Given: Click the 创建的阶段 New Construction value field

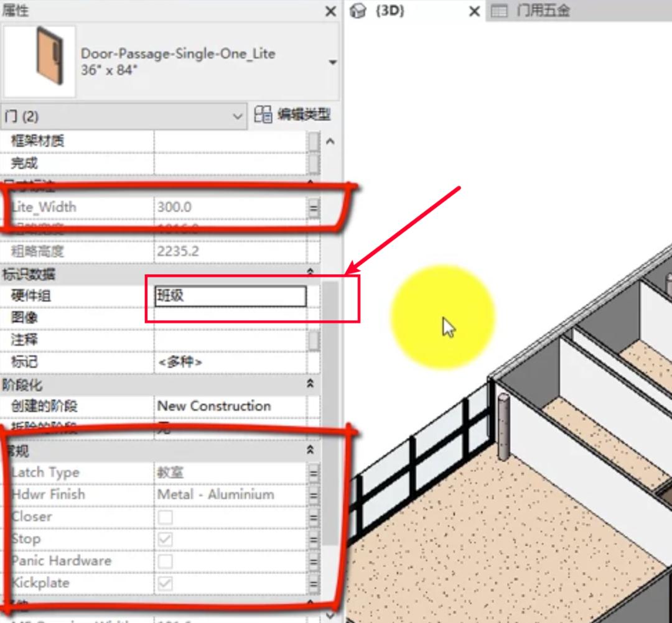Looking at the screenshot, I should click(215, 405).
